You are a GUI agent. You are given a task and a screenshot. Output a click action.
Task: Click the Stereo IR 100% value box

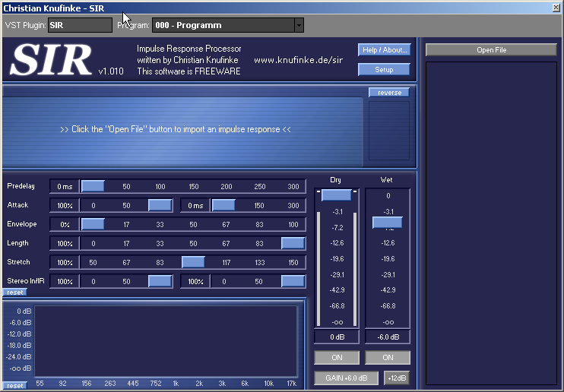pos(195,281)
